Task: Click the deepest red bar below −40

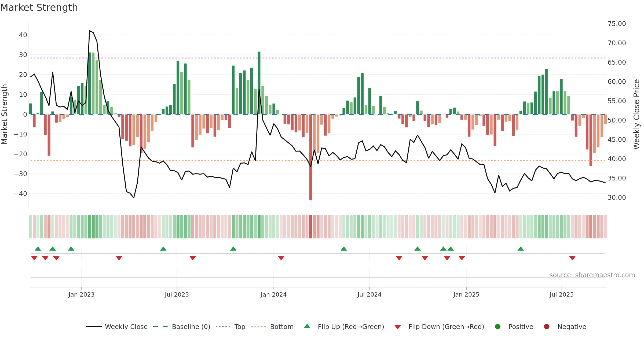Action: tap(311, 157)
